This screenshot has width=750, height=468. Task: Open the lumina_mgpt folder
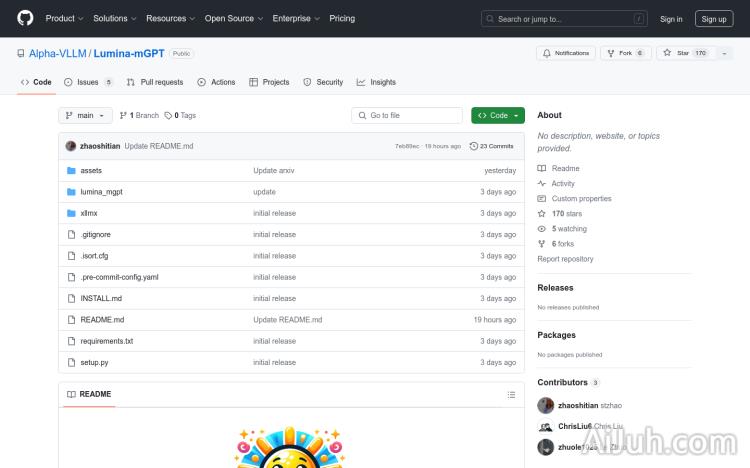click(x=101, y=192)
